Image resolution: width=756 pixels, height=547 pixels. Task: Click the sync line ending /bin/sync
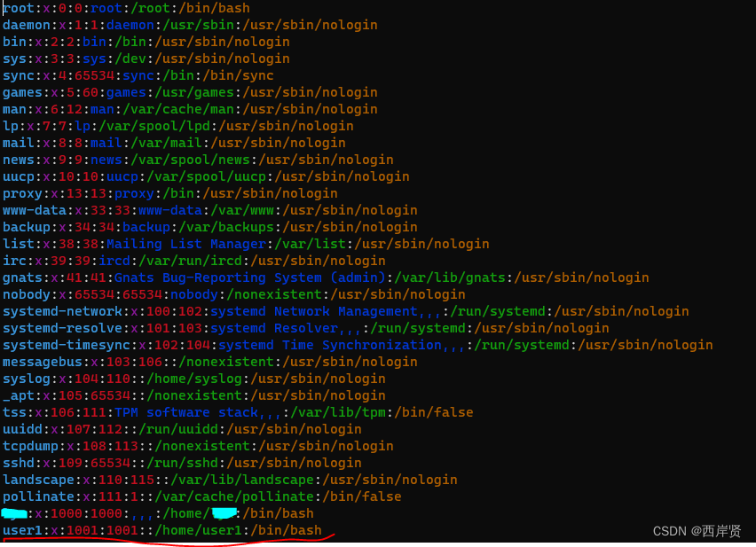tap(138, 75)
